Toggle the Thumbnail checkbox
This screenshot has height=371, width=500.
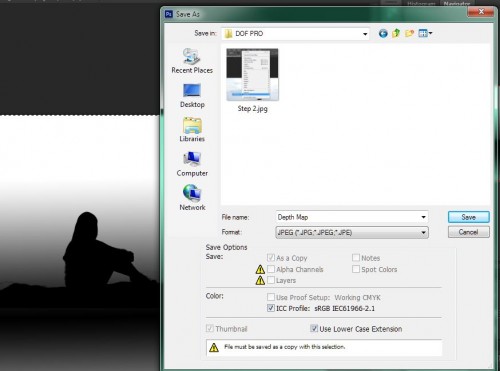pos(210,328)
